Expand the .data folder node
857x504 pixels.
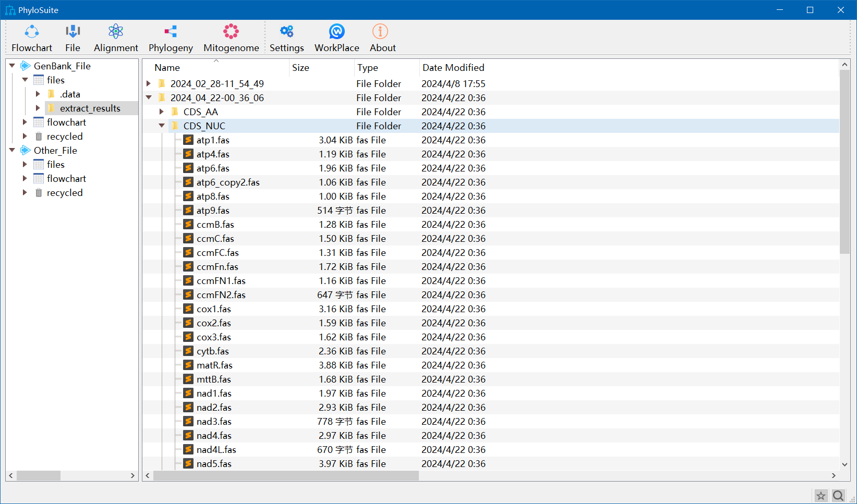pyautogui.click(x=38, y=94)
